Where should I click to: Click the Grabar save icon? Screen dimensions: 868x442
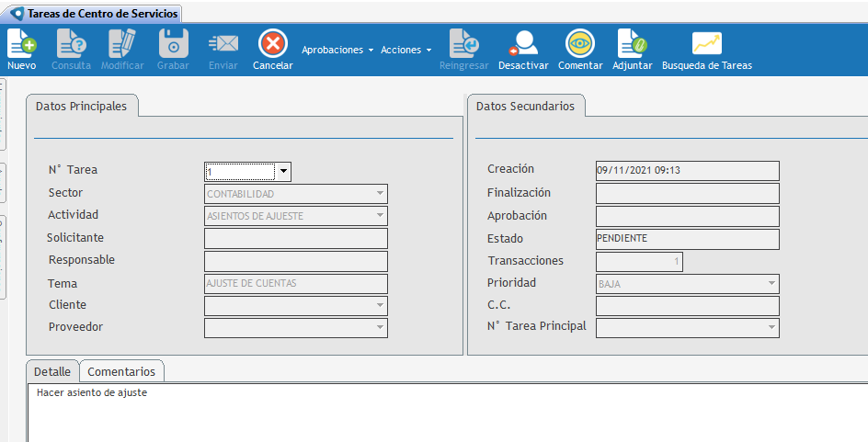[173, 43]
